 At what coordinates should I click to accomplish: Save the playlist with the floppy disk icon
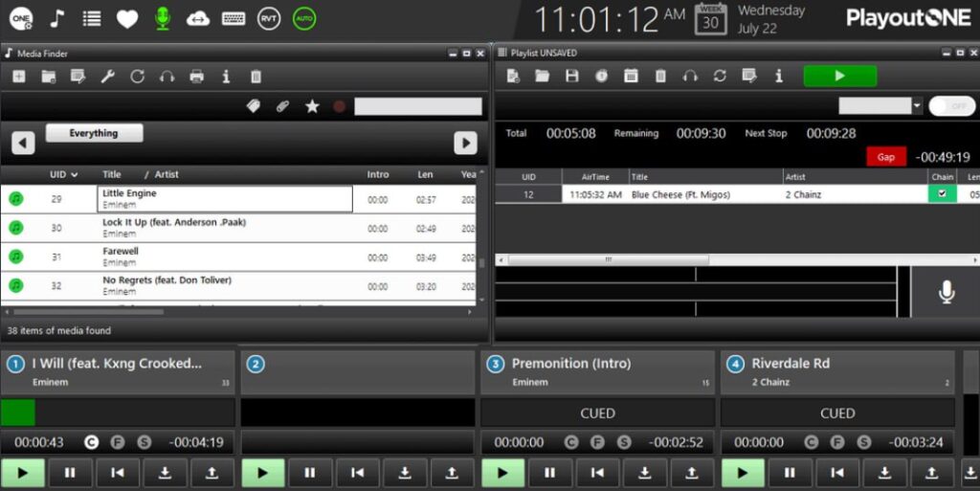click(572, 77)
